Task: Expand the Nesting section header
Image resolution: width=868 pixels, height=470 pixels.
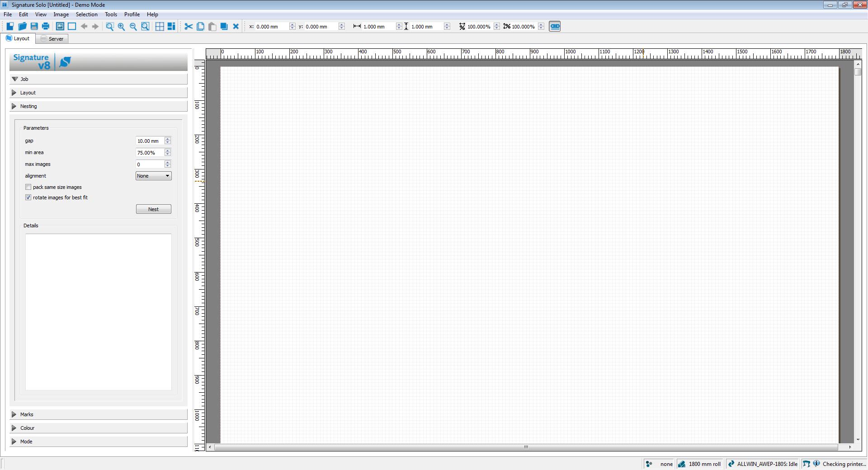Action: [98, 106]
